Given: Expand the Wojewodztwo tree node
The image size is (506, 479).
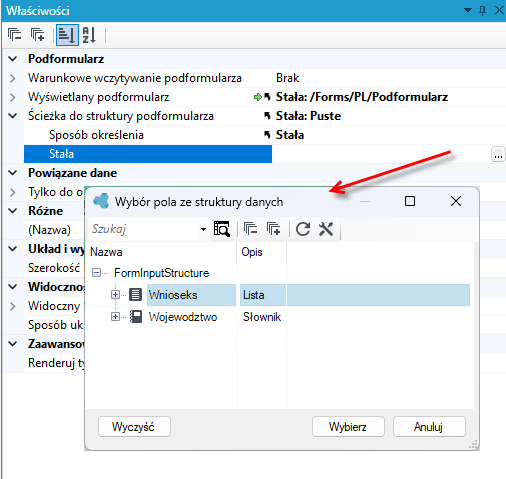Looking at the screenshot, I should 115,317.
